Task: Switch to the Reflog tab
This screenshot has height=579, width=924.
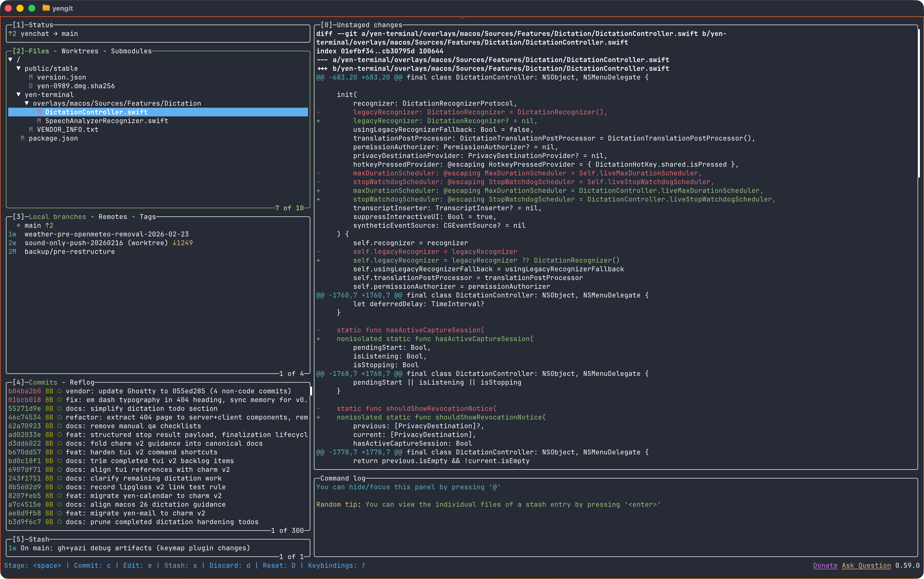Action: pyautogui.click(x=82, y=383)
